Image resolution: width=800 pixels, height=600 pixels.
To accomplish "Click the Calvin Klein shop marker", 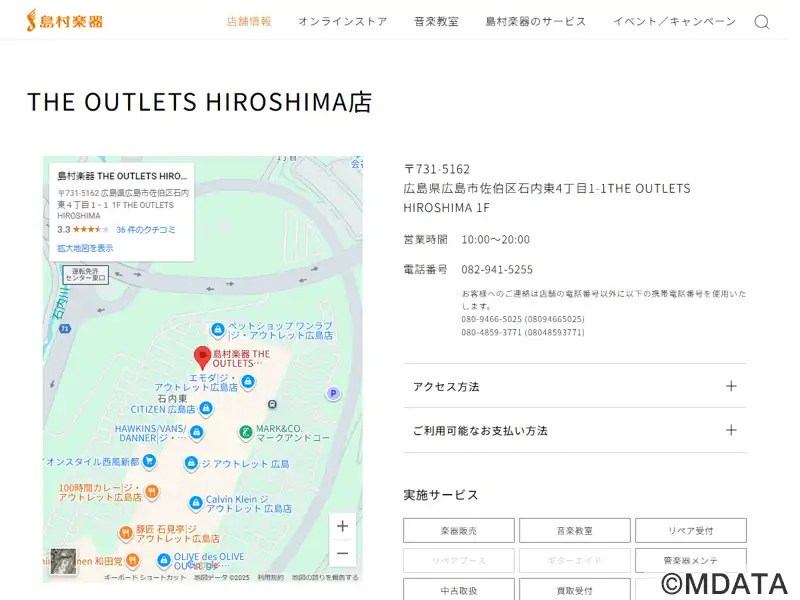I will [195, 504].
